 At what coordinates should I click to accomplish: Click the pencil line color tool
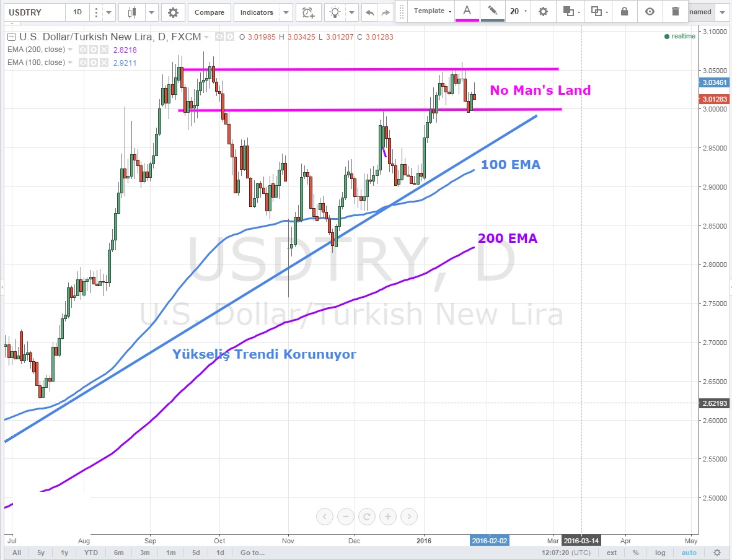coord(492,11)
